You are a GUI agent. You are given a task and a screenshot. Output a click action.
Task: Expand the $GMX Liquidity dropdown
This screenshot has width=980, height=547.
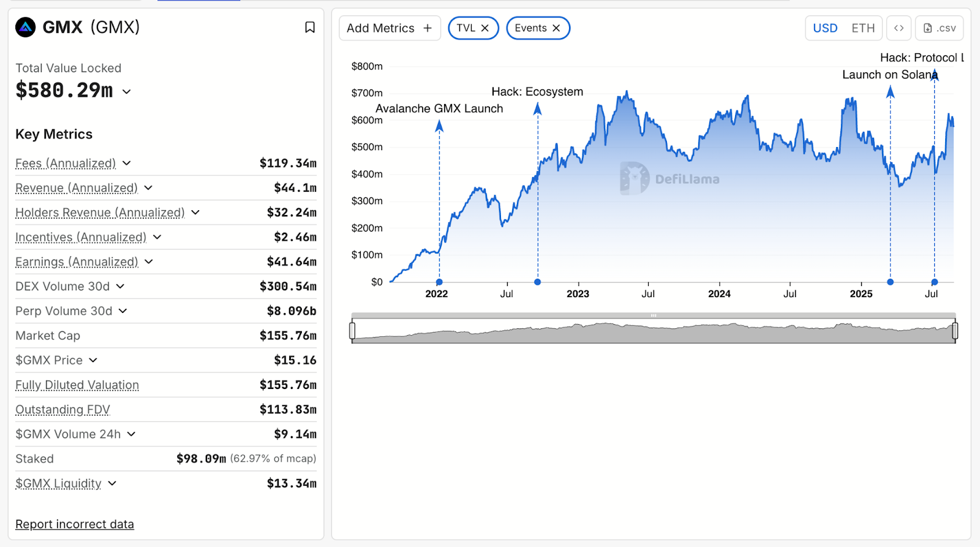[x=112, y=483]
